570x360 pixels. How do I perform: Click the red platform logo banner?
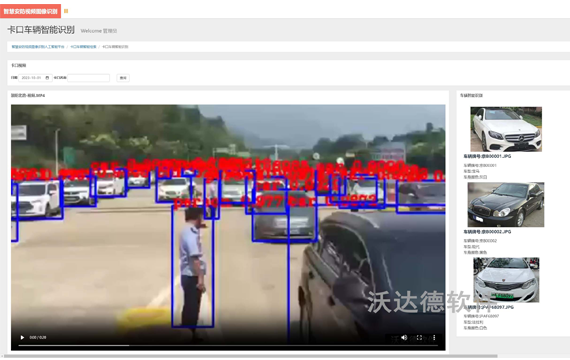click(31, 11)
